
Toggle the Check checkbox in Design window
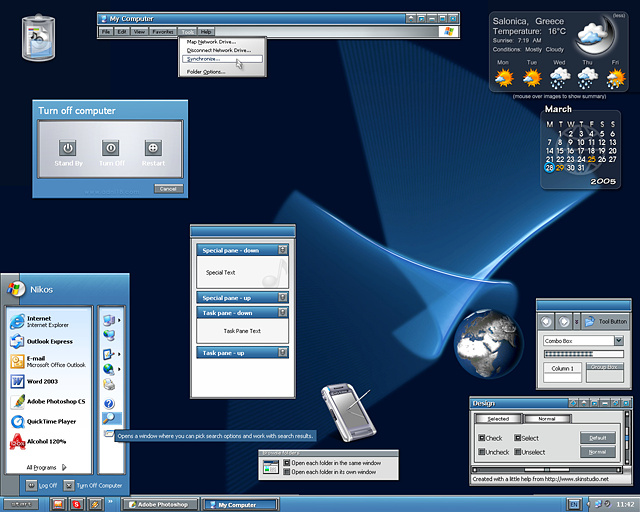pyautogui.click(x=483, y=438)
